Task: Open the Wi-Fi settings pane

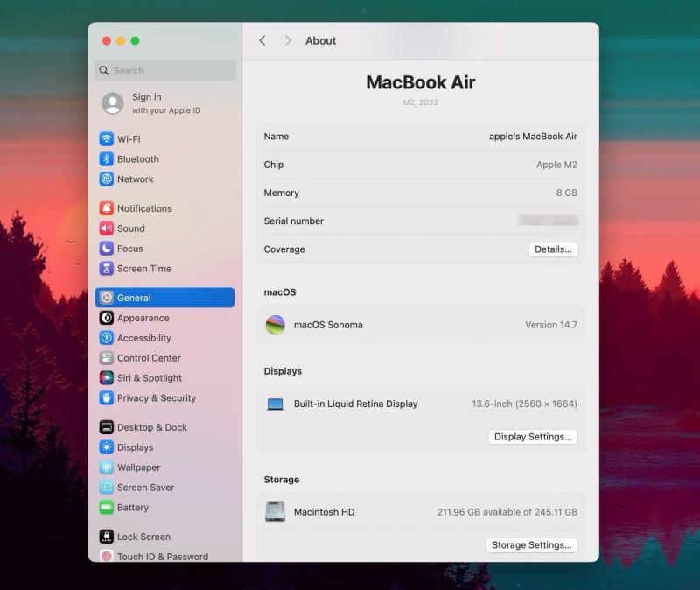Action: pyautogui.click(x=164, y=139)
